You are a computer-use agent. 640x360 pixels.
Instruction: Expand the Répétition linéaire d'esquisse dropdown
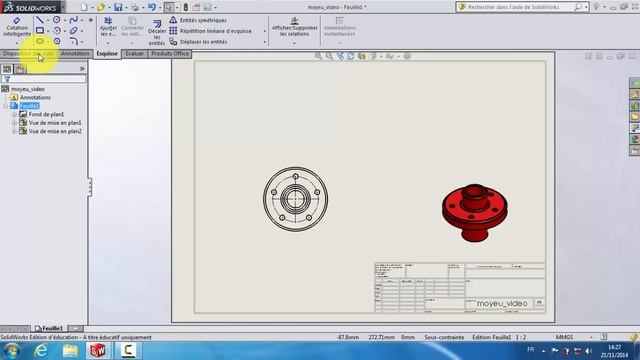[x=264, y=31]
